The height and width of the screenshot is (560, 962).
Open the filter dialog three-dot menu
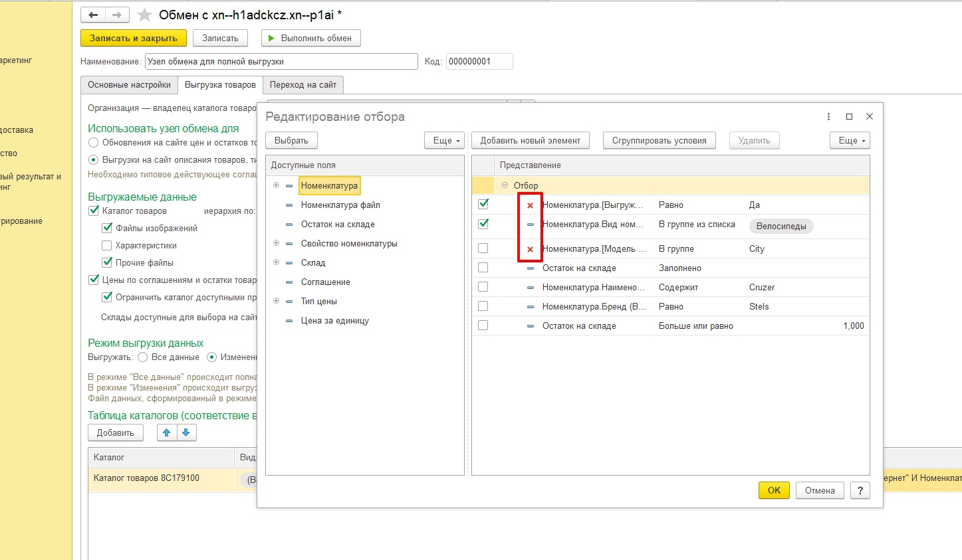click(828, 116)
